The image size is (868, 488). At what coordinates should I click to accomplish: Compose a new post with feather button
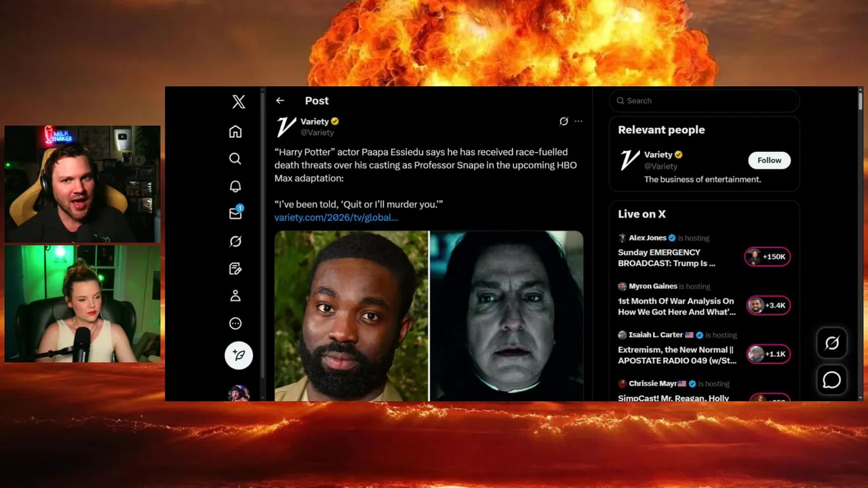point(239,355)
